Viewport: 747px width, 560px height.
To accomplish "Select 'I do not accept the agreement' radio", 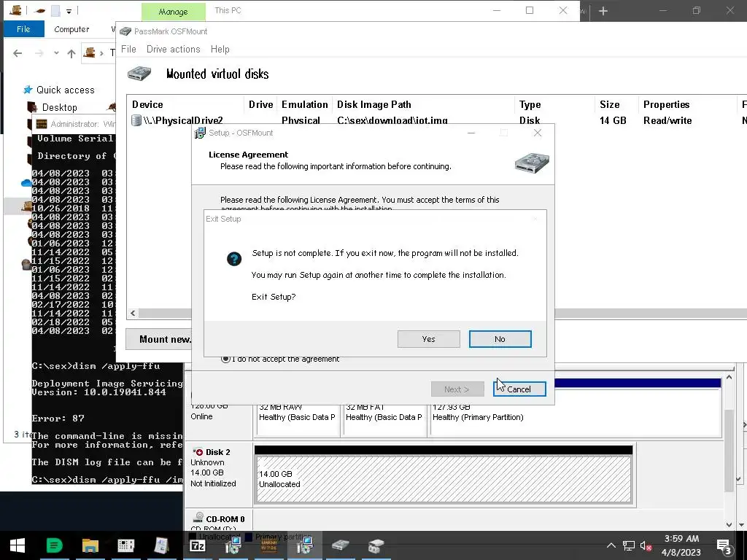I will 225,359.
